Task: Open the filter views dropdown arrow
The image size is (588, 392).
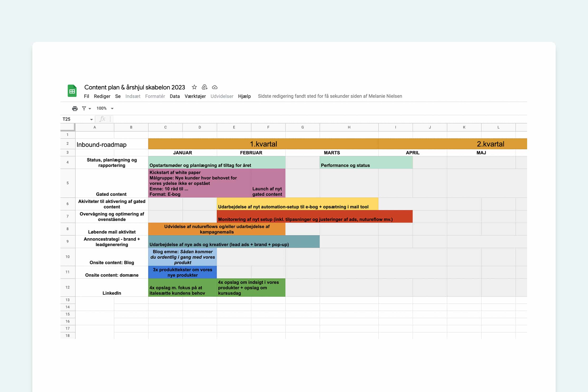Action: [90, 109]
